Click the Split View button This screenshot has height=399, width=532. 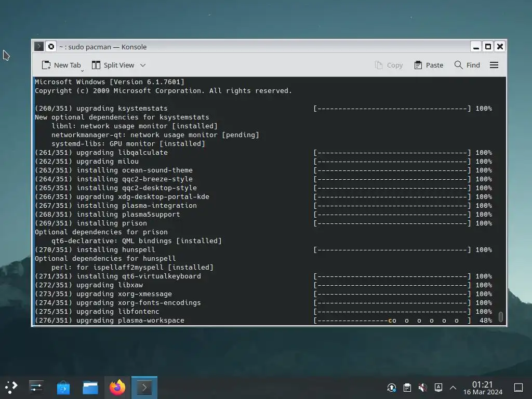tap(113, 65)
